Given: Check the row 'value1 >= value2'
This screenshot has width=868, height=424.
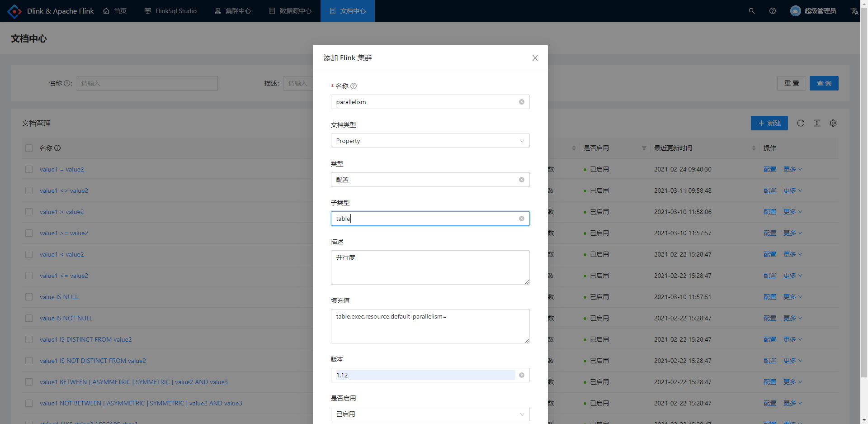Looking at the screenshot, I should pos(29,233).
